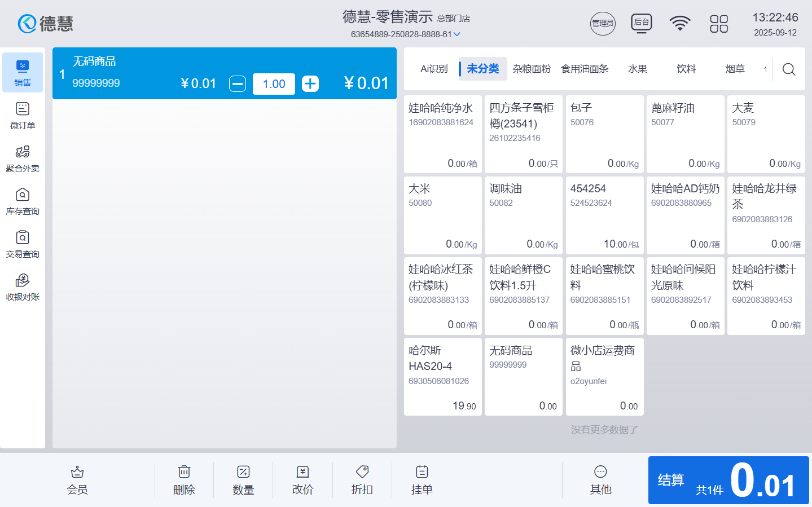Click the clock time 13:22:46
This screenshot has width=812, height=507.
(x=775, y=17)
